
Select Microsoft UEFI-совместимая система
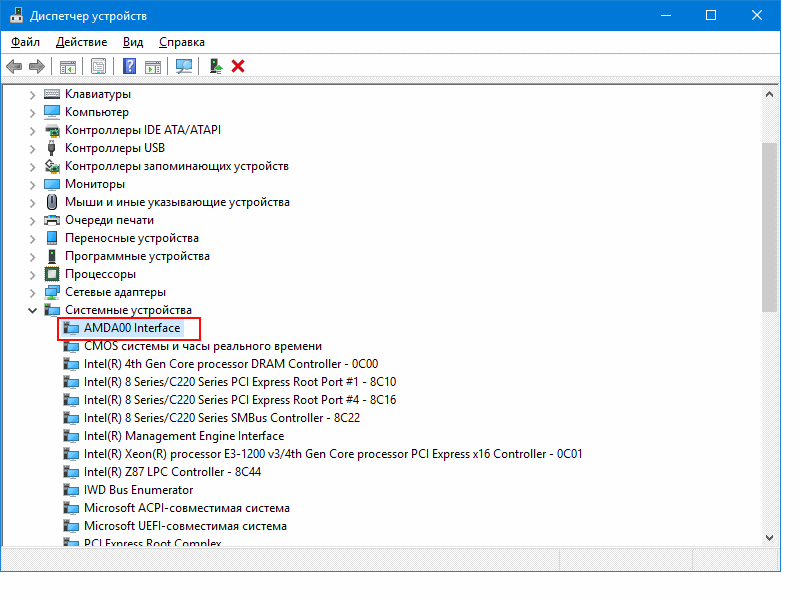coord(185,526)
